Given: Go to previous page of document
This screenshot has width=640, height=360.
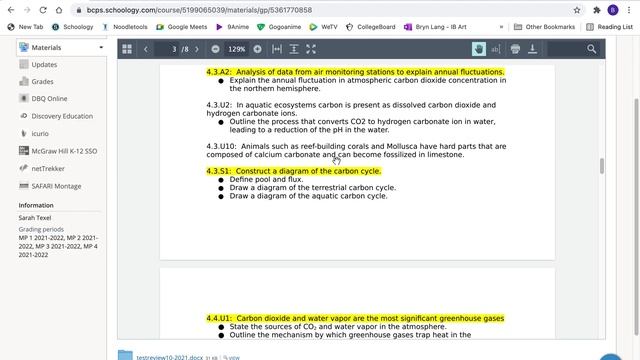Looking at the screenshot, I should (x=146, y=49).
